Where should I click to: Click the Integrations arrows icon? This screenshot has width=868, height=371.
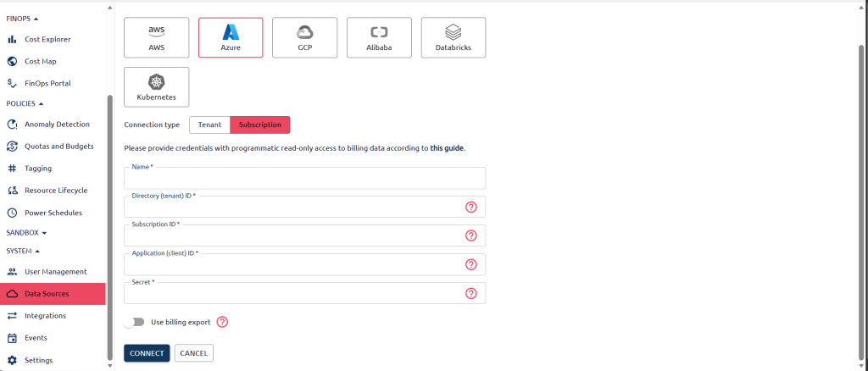pos(12,316)
